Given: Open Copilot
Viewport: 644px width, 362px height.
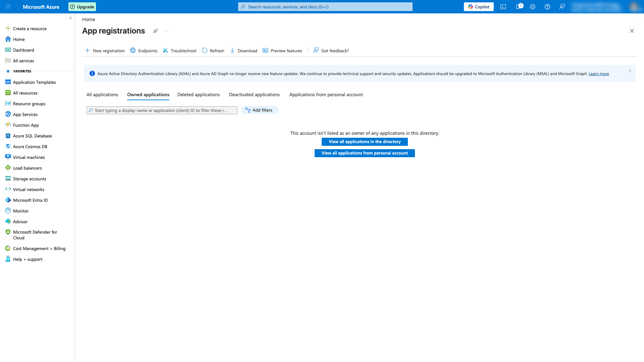Looking at the screenshot, I should (479, 7).
